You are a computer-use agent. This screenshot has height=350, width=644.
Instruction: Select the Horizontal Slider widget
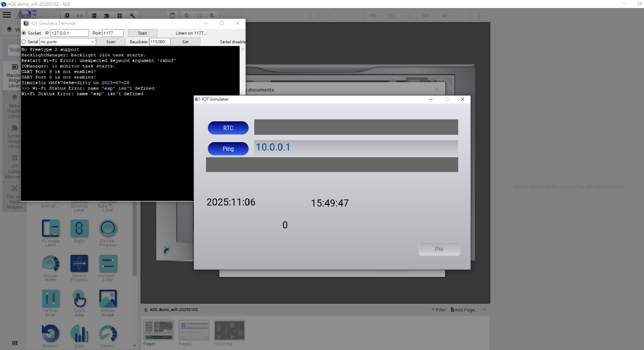[x=108, y=264]
